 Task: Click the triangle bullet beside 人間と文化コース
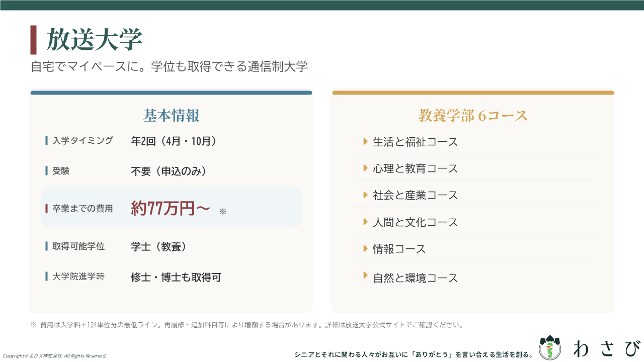[x=366, y=222]
